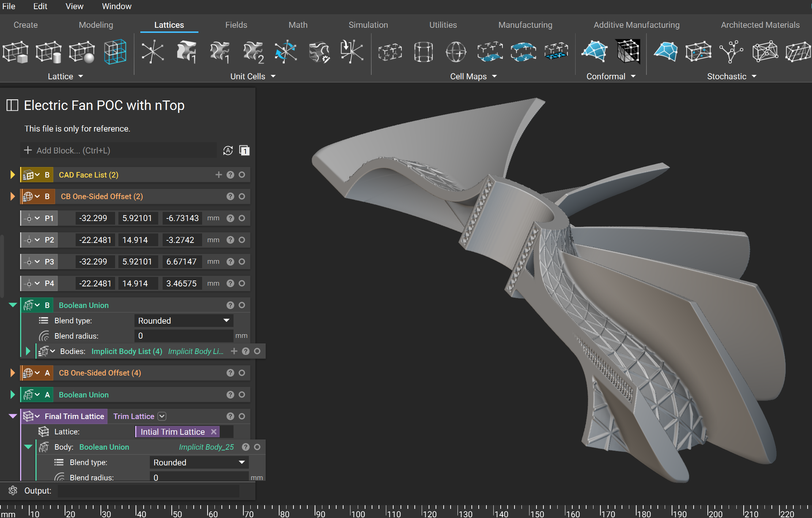Screen dimensions: 812x518
Task: Select the cylinder lattice tool
Action: tap(49, 52)
